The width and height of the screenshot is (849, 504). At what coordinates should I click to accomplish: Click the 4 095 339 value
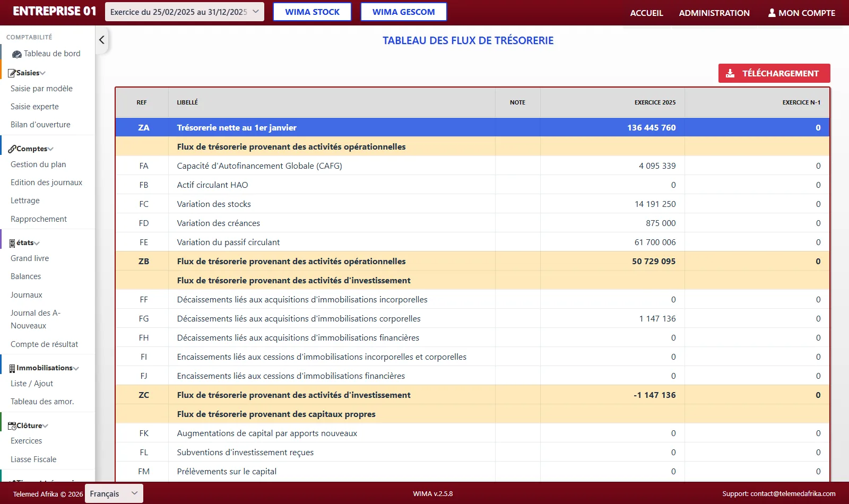tap(657, 166)
